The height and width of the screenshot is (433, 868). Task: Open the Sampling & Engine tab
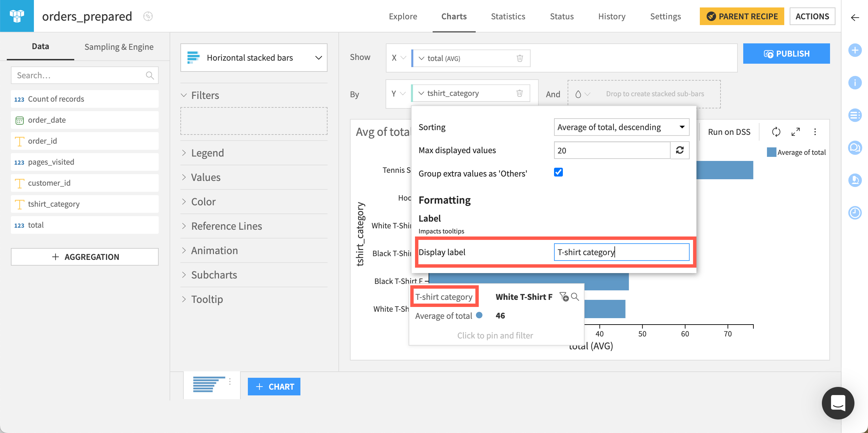(x=119, y=46)
